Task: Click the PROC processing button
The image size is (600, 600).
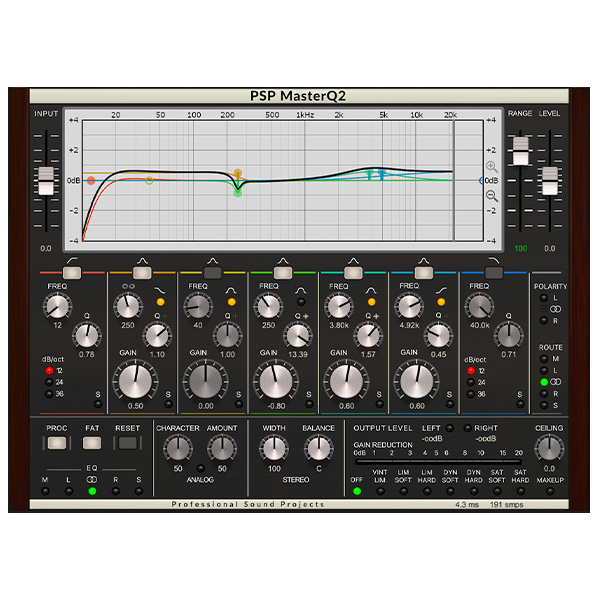Action: tap(57, 443)
